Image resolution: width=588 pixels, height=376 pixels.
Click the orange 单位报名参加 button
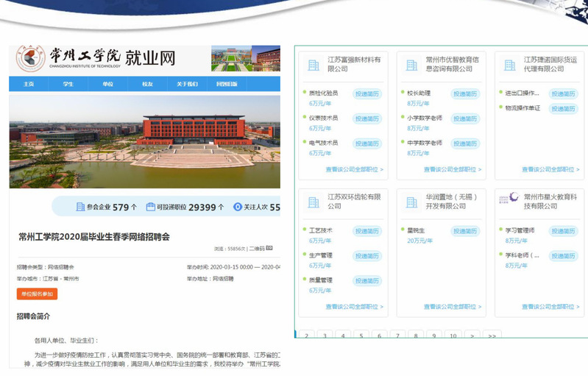37,294
